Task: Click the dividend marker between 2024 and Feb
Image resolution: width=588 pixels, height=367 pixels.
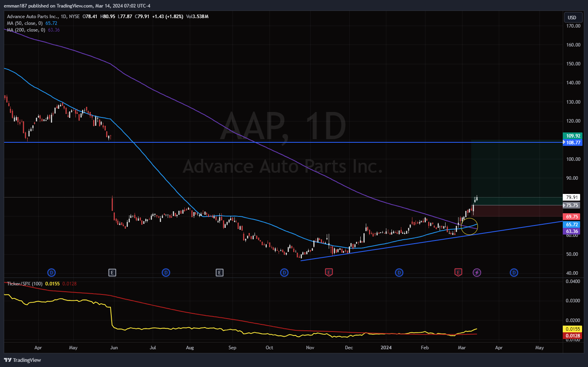Action: (399, 272)
